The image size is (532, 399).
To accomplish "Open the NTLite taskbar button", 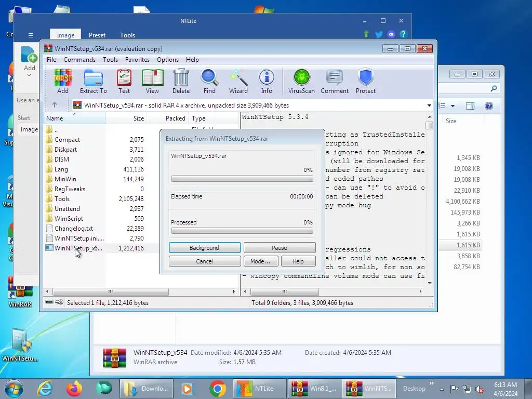I will pos(260,389).
